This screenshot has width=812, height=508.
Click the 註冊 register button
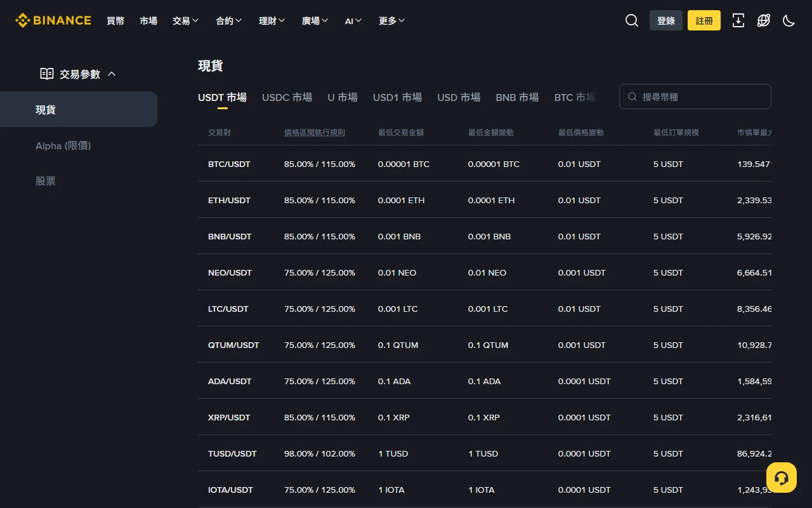[704, 20]
